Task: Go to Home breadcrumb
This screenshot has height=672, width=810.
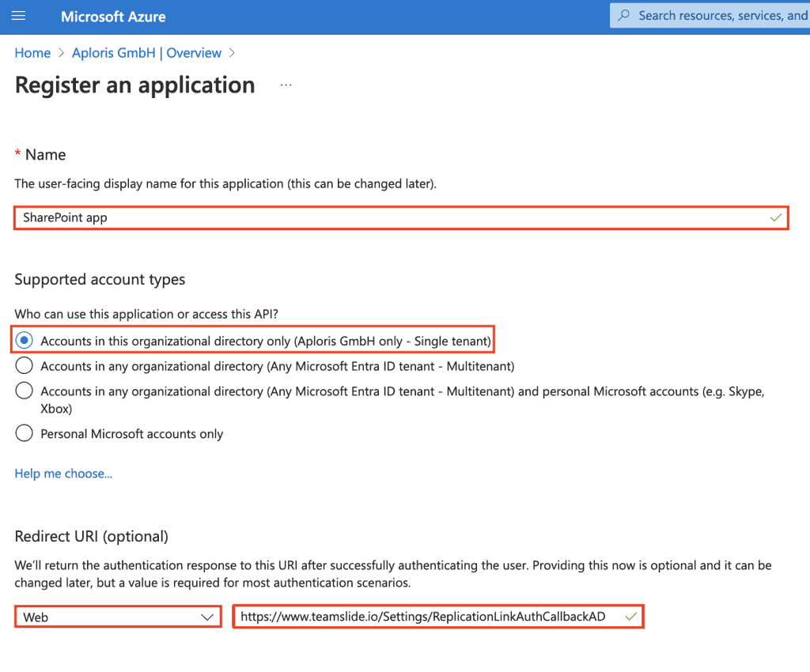Action: click(32, 53)
